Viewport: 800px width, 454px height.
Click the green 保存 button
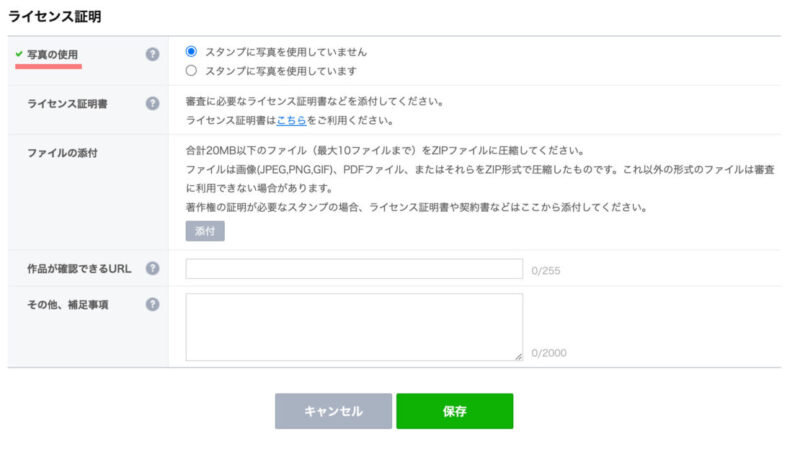[455, 411]
